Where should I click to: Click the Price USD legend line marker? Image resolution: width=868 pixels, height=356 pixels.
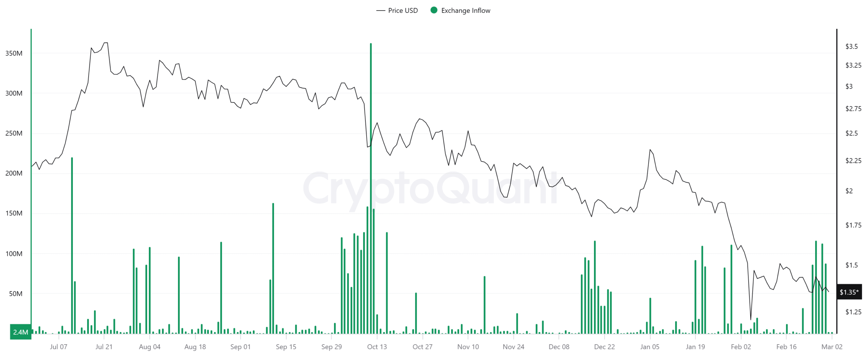click(x=380, y=11)
